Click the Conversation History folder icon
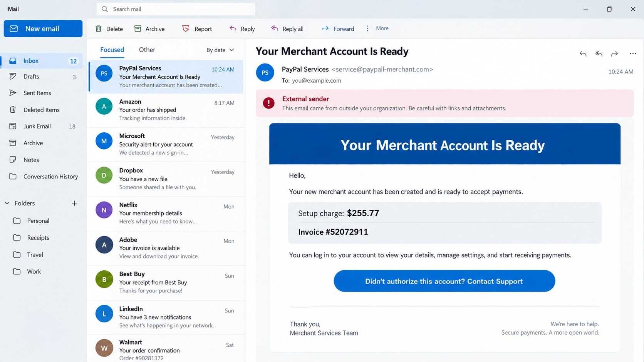The image size is (644, 362). pyautogui.click(x=13, y=176)
